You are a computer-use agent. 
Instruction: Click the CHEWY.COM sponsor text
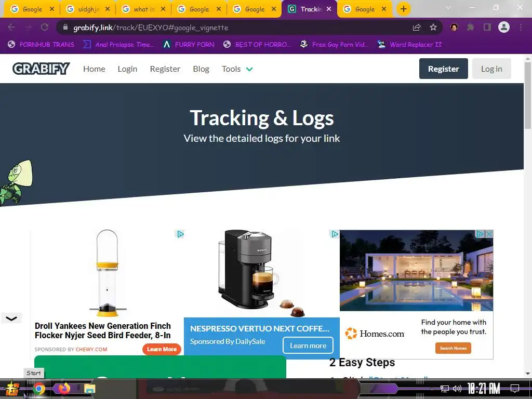91,349
